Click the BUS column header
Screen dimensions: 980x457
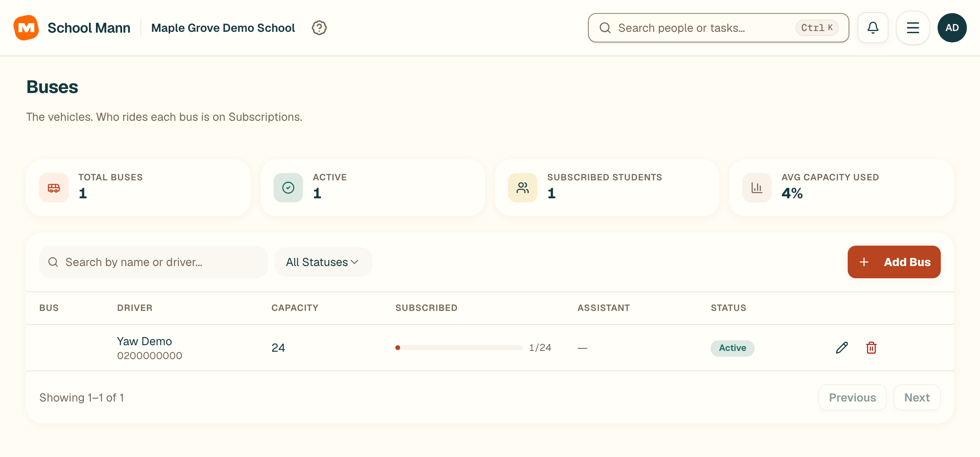point(49,308)
